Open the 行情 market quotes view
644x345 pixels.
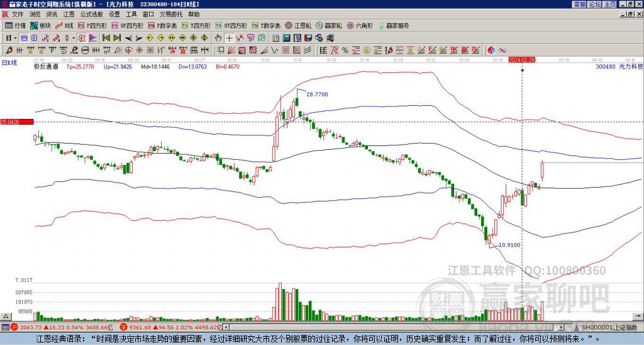[x=15, y=25]
